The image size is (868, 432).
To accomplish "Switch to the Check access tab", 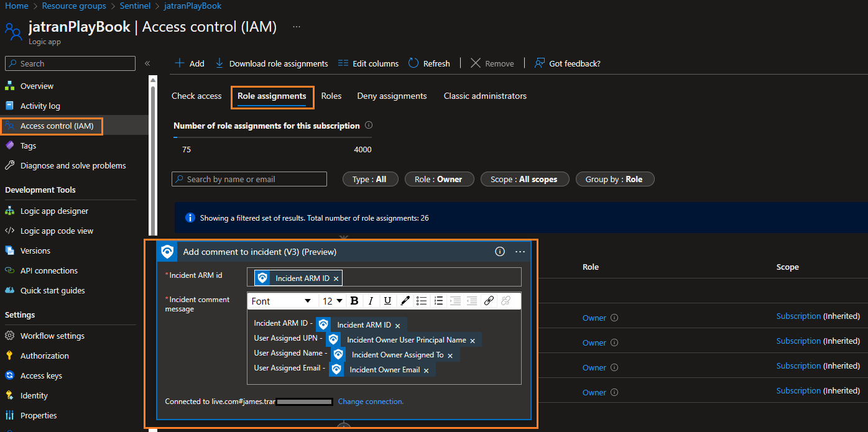I will click(196, 96).
